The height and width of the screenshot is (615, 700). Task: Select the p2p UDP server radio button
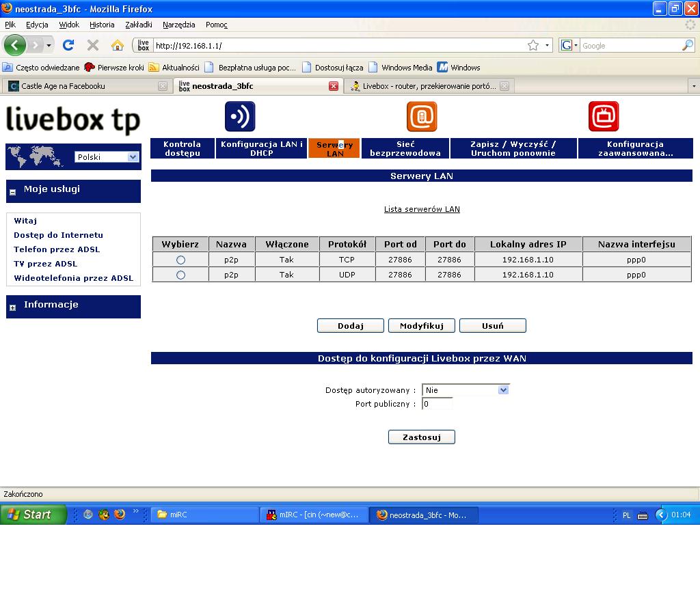[180, 275]
